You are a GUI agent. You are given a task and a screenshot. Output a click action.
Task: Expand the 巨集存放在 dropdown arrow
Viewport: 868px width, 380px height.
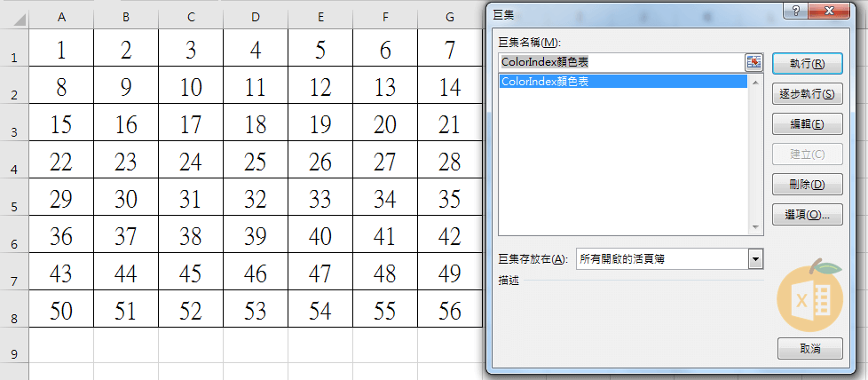pyautogui.click(x=755, y=258)
